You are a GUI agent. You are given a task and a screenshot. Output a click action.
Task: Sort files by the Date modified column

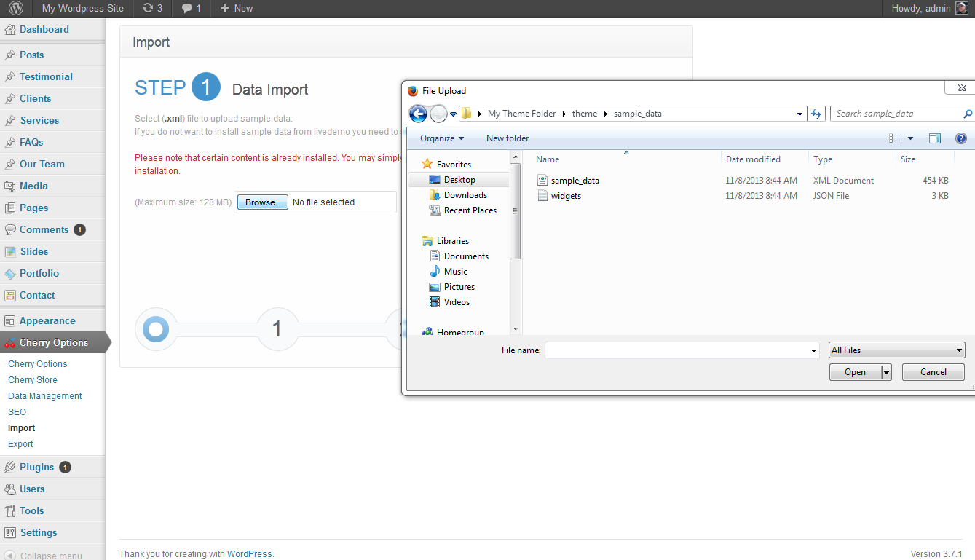tap(753, 159)
